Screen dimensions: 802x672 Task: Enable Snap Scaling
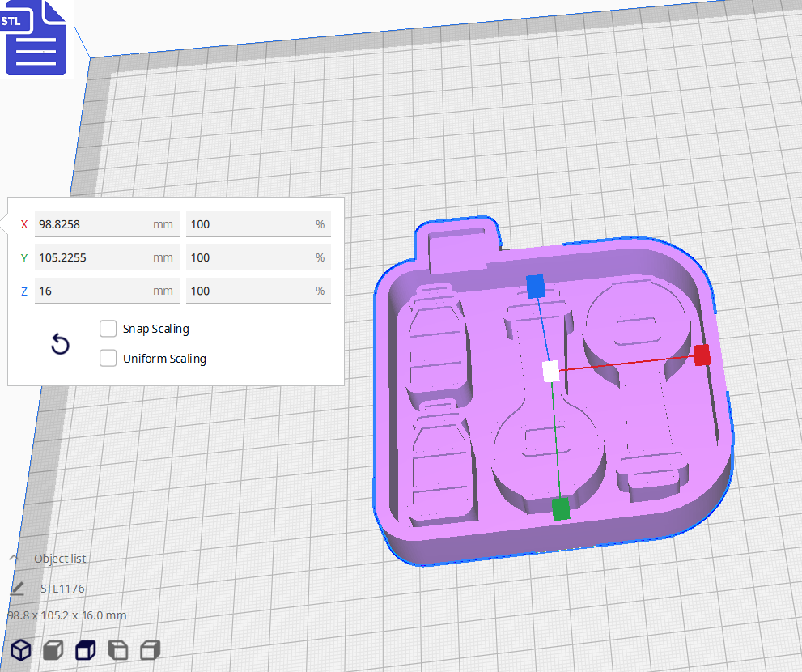tap(108, 329)
